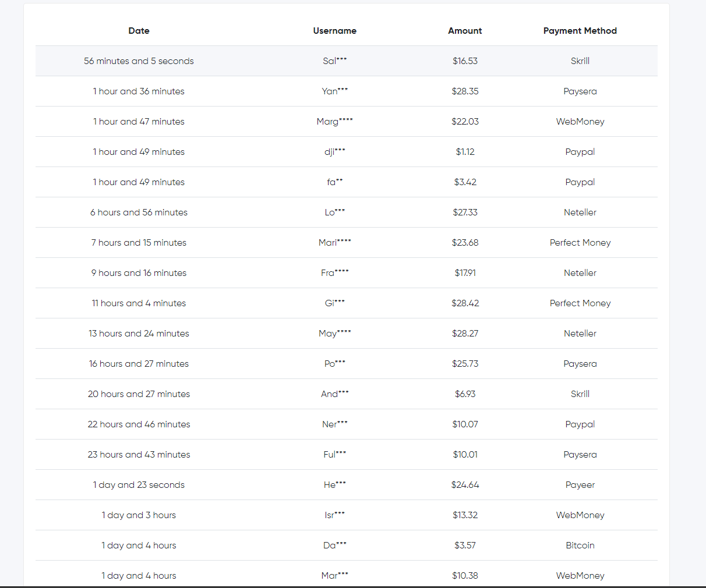Image resolution: width=706 pixels, height=588 pixels.
Task: Click the $1.12 amount cell
Action: click(465, 152)
